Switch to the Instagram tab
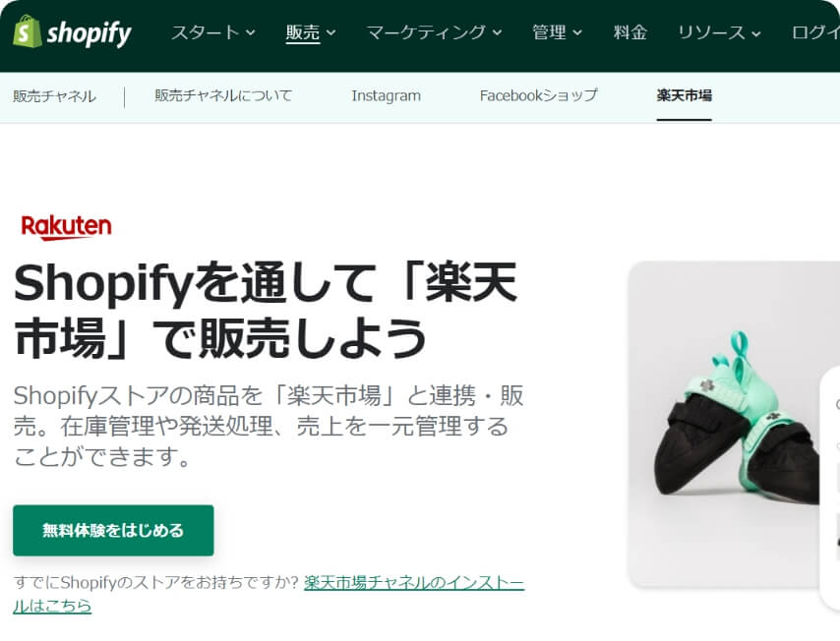 click(x=387, y=96)
